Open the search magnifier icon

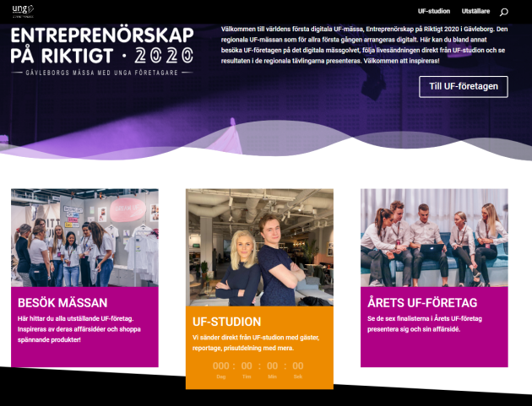(504, 12)
